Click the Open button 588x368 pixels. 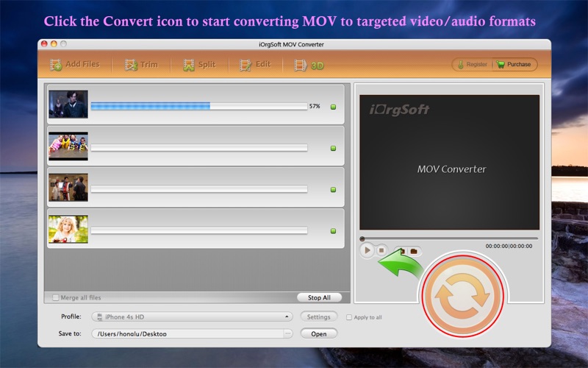click(x=319, y=333)
